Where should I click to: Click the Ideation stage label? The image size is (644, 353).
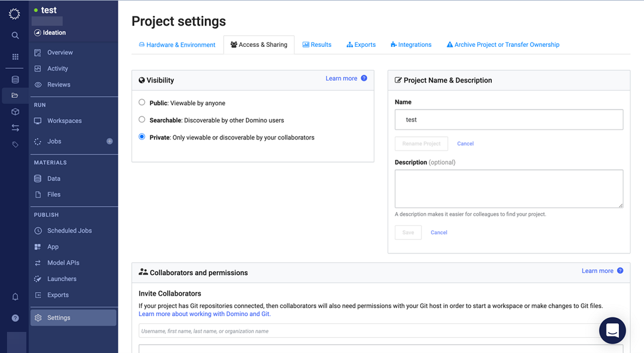(54, 32)
